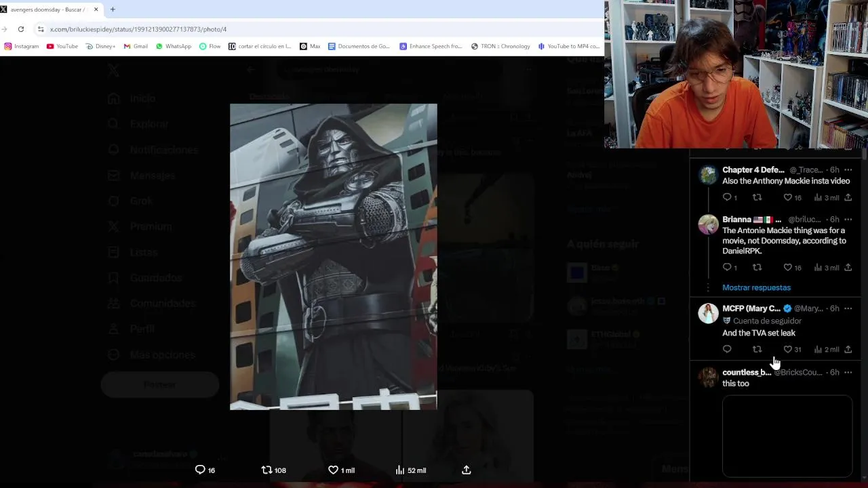Viewport: 868px width, 488px height.
Task: Open the Enhance Speech bookmark
Action: [x=431, y=46]
